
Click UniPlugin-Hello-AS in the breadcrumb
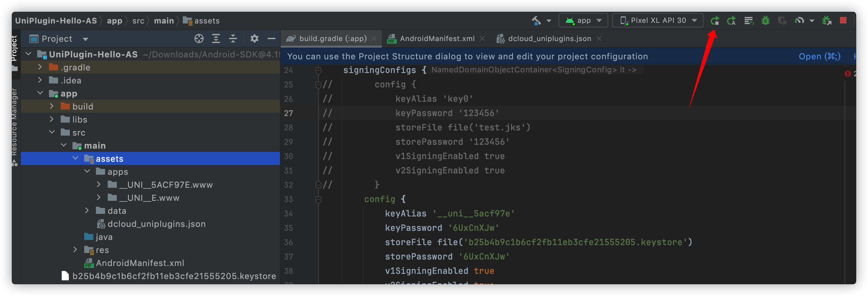[x=56, y=21]
